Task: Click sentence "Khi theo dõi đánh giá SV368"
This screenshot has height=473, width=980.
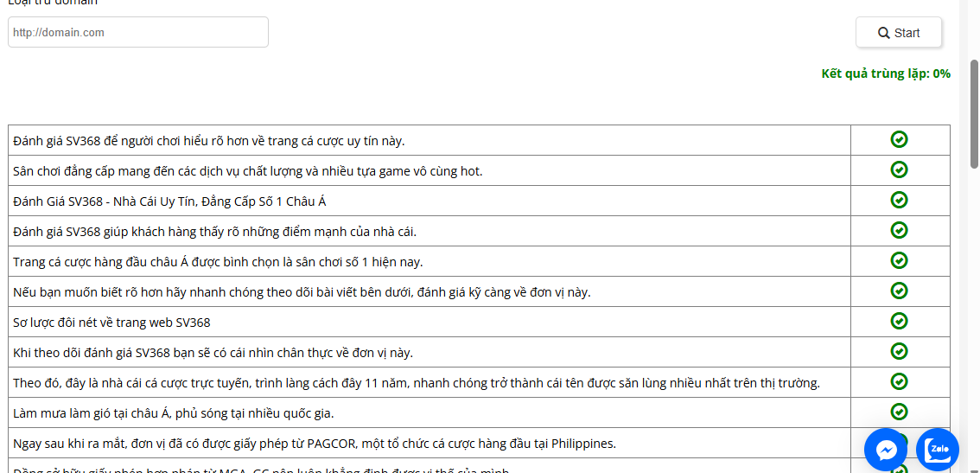Action: pos(213,353)
